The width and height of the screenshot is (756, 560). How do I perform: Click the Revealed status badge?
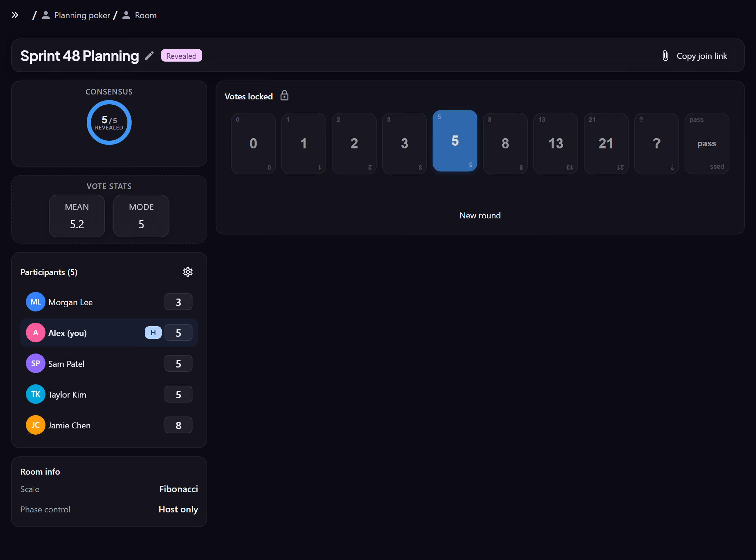tap(181, 56)
